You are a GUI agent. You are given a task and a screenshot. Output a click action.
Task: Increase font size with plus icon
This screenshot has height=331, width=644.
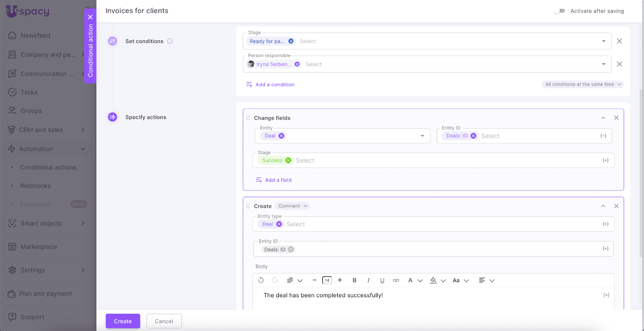[340, 280]
